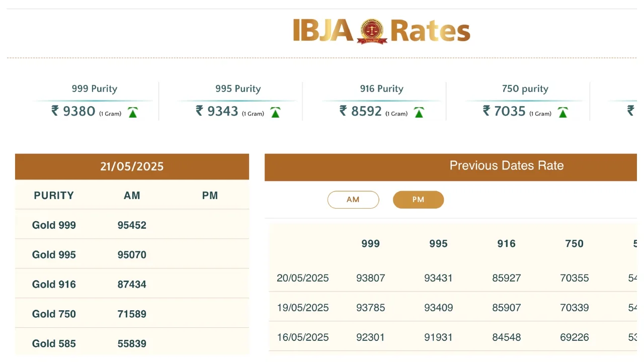Click the 750 purity label
This screenshot has height=362, width=644.
click(x=525, y=89)
